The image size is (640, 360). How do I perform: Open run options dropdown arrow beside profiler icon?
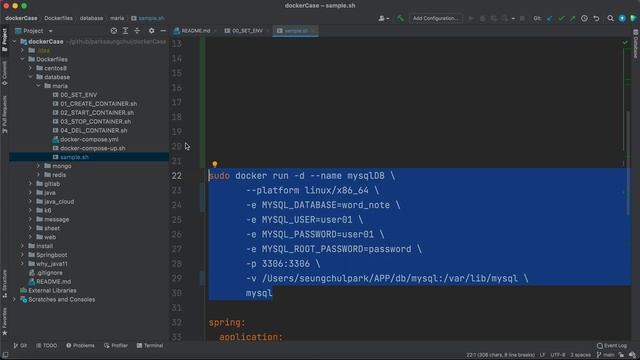(513, 18)
